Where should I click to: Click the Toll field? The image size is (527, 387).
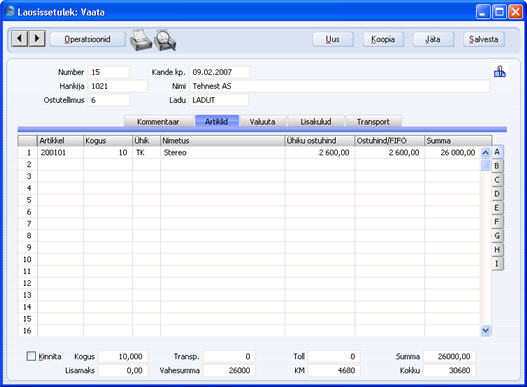(x=334, y=356)
